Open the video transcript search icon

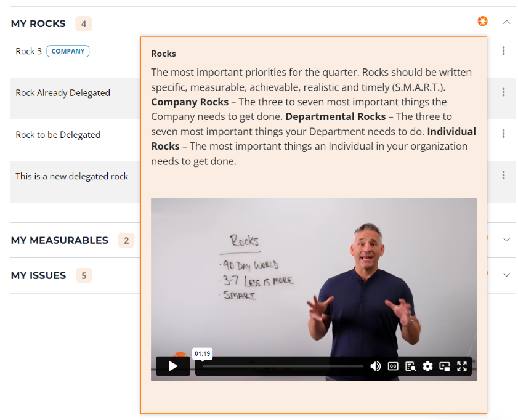410,366
